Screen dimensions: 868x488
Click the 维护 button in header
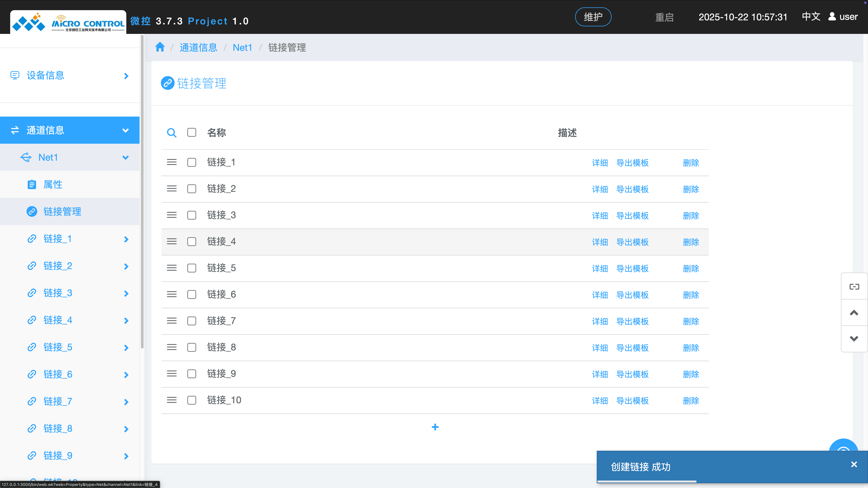[593, 17]
